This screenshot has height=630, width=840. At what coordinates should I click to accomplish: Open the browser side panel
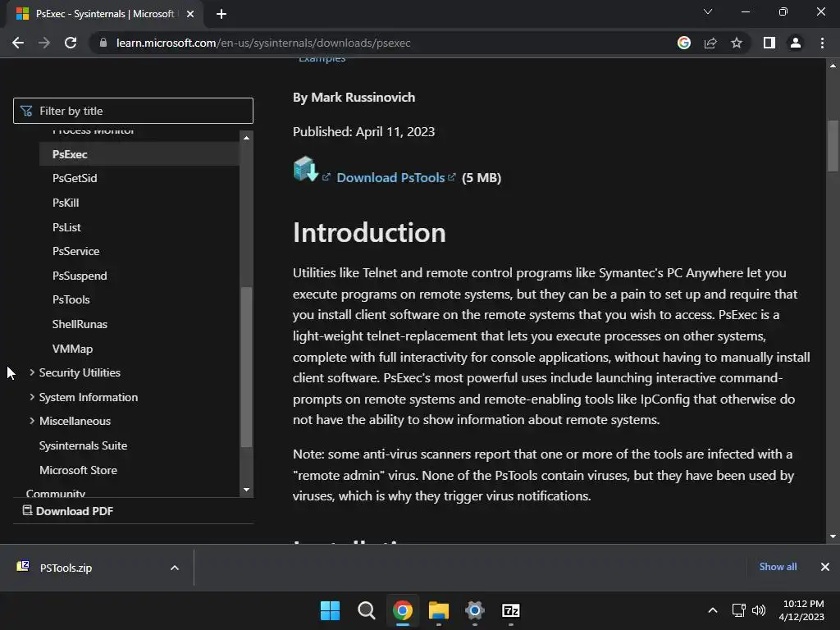click(x=769, y=43)
